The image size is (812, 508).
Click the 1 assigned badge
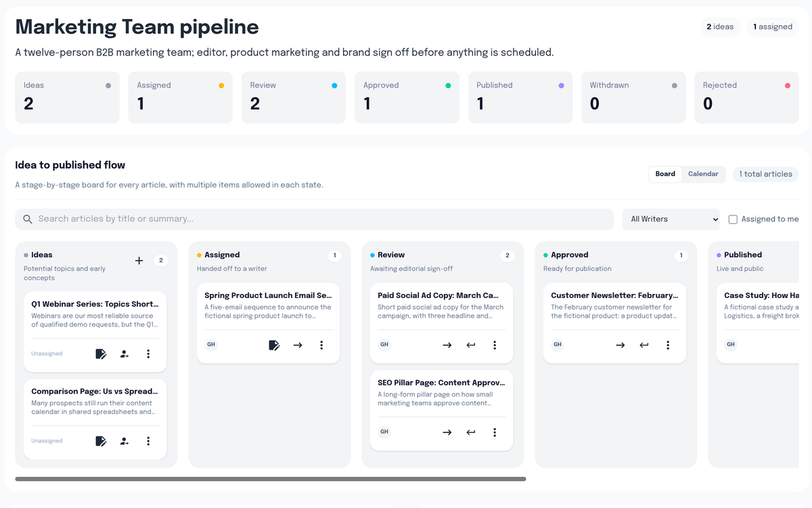pos(773,27)
